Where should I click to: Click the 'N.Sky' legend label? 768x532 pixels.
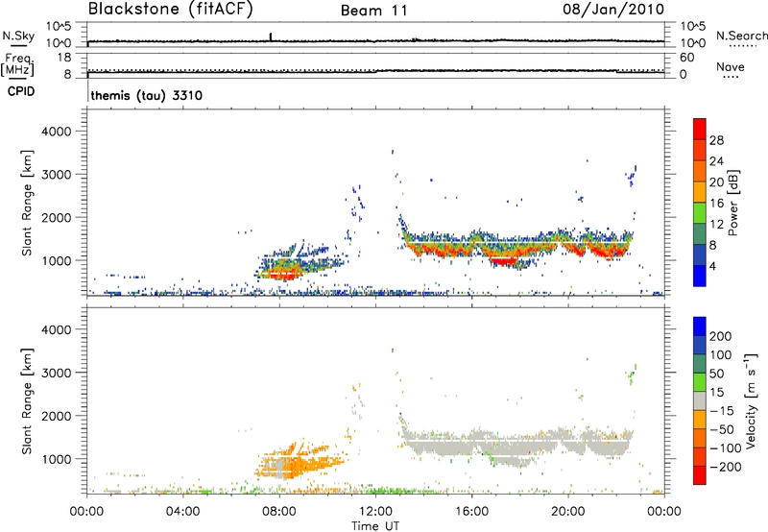[x=18, y=36]
